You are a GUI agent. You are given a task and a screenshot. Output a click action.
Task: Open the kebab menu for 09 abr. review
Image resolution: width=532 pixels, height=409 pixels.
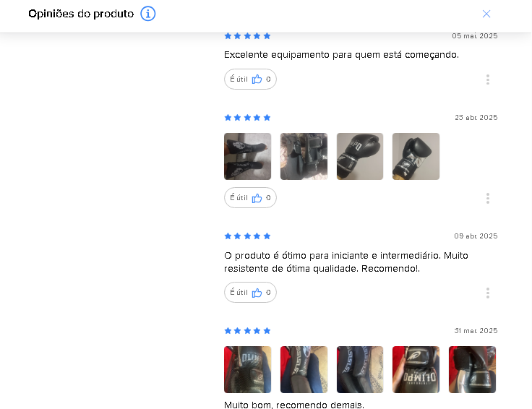(x=488, y=293)
